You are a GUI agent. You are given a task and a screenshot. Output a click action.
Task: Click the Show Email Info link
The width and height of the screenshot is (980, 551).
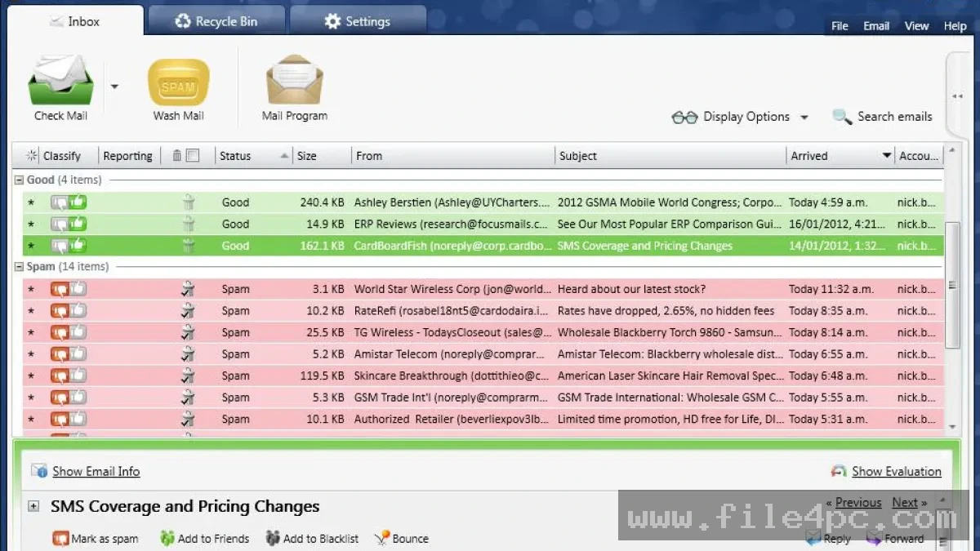pos(96,471)
